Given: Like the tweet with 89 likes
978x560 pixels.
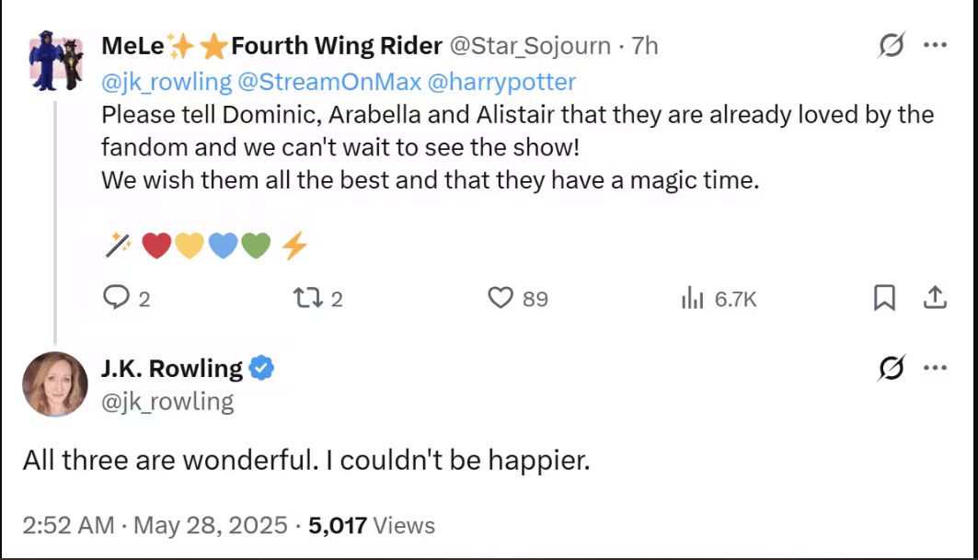Looking at the screenshot, I should coord(500,298).
